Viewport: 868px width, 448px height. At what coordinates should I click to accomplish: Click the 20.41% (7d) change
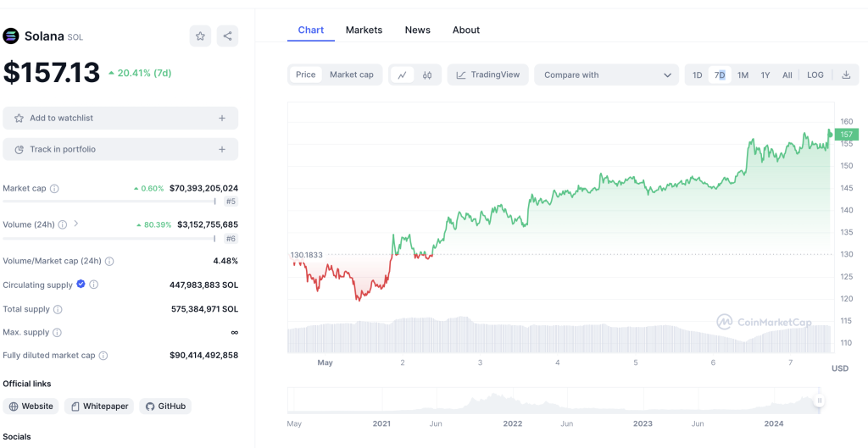click(140, 73)
